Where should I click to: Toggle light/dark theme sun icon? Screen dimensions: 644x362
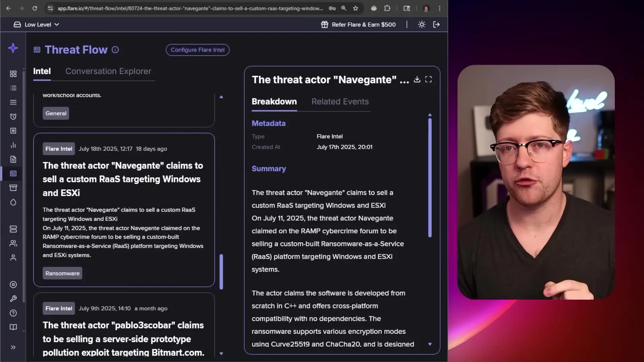coord(422,24)
